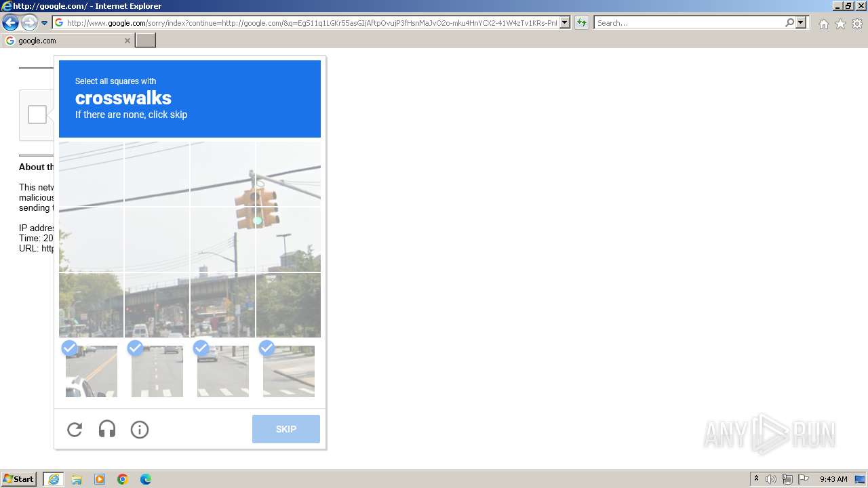Open File Explorer folder in taskbar
The width and height of the screenshot is (868, 488).
coord(77,479)
